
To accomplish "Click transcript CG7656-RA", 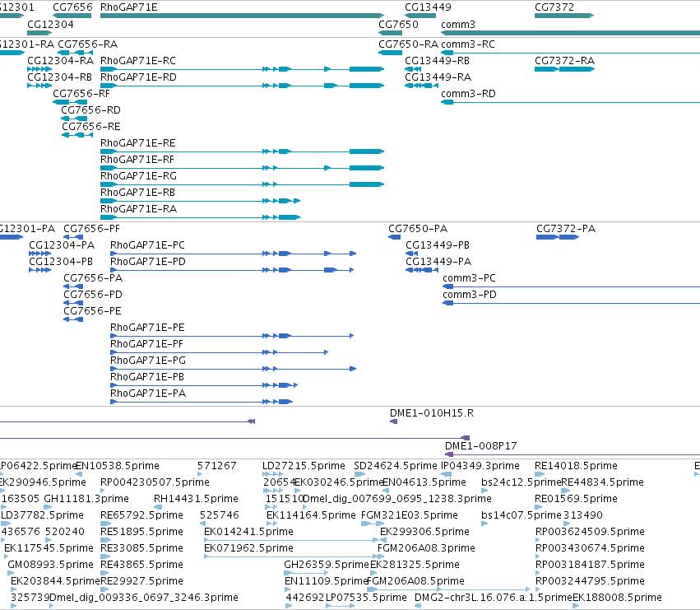I will [76, 53].
